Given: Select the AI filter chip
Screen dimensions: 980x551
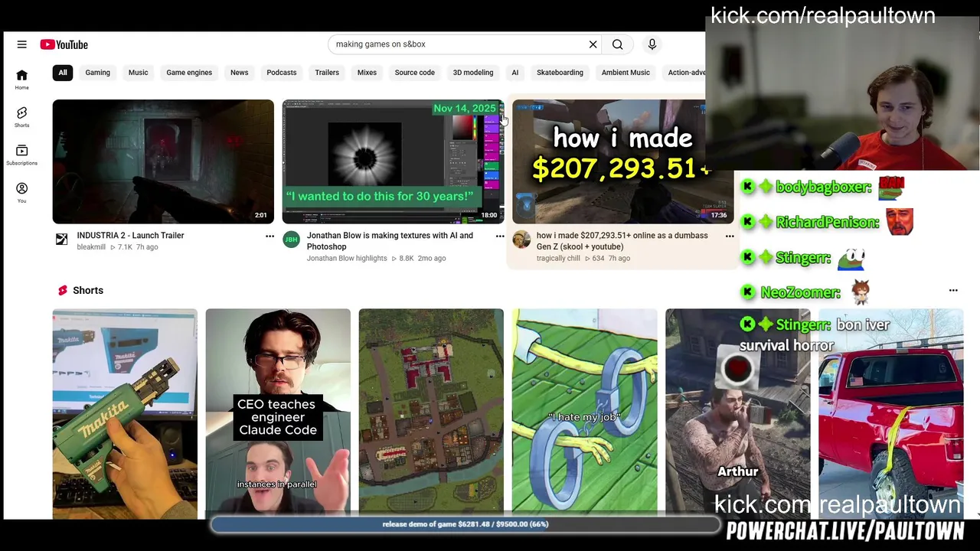Looking at the screenshot, I should pos(515,73).
